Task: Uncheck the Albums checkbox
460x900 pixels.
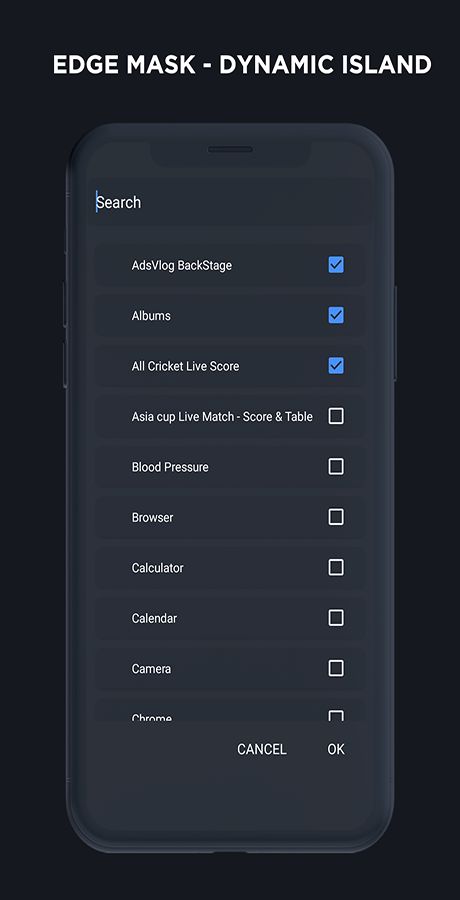Action: tap(336, 315)
